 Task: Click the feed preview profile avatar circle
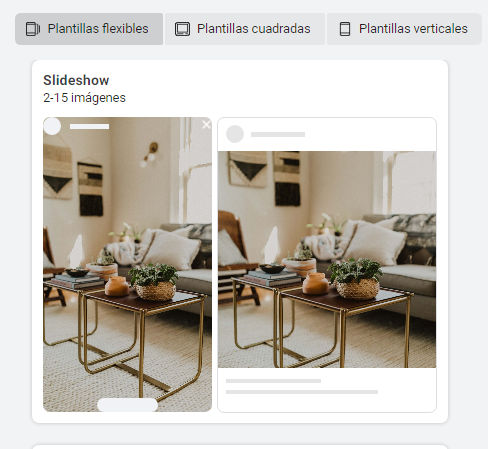point(235,134)
